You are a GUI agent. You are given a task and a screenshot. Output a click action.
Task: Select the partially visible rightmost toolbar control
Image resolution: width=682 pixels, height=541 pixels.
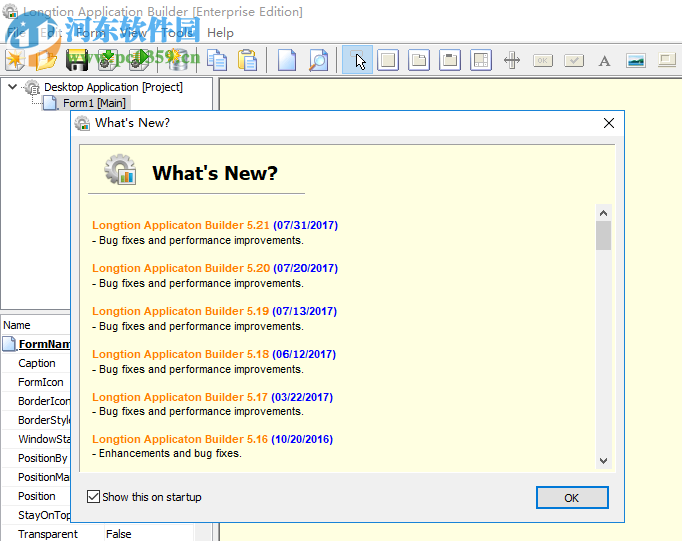666,60
